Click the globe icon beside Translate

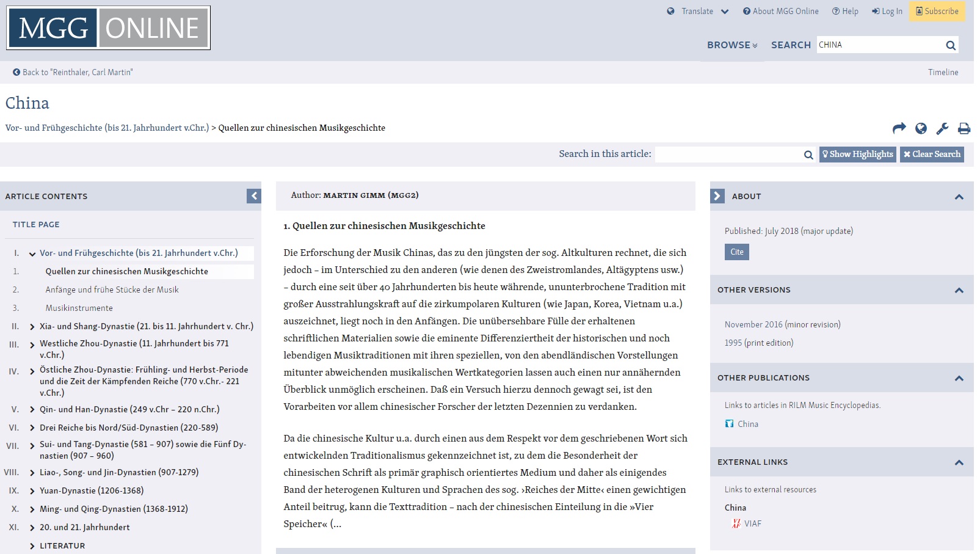pos(670,11)
